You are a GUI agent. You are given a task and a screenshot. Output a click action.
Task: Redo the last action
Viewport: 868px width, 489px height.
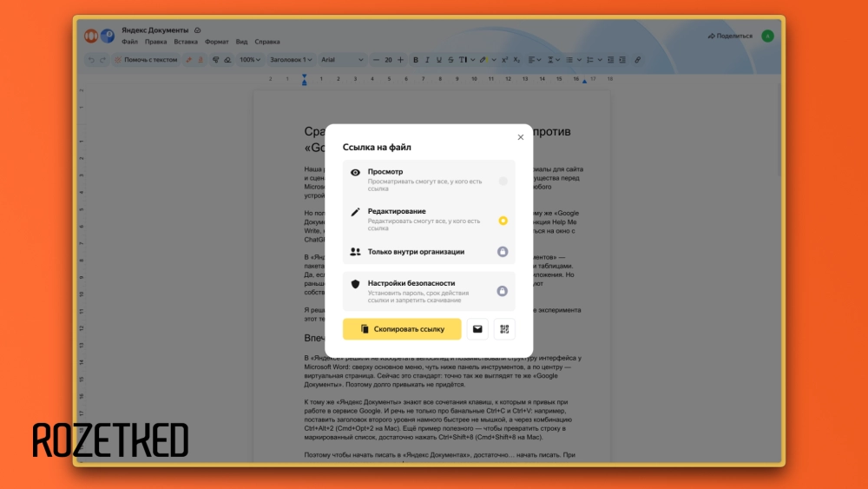[x=103, y=60]
